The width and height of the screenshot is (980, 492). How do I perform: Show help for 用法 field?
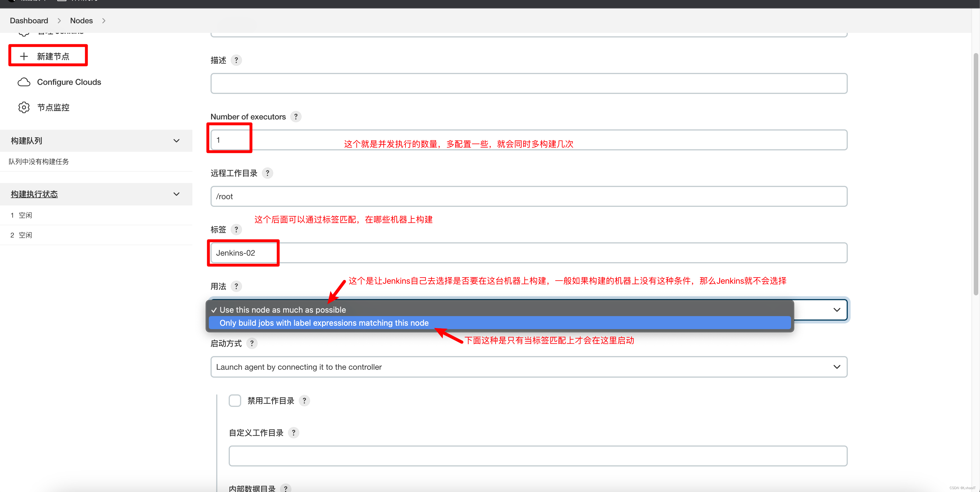point(236,286)
